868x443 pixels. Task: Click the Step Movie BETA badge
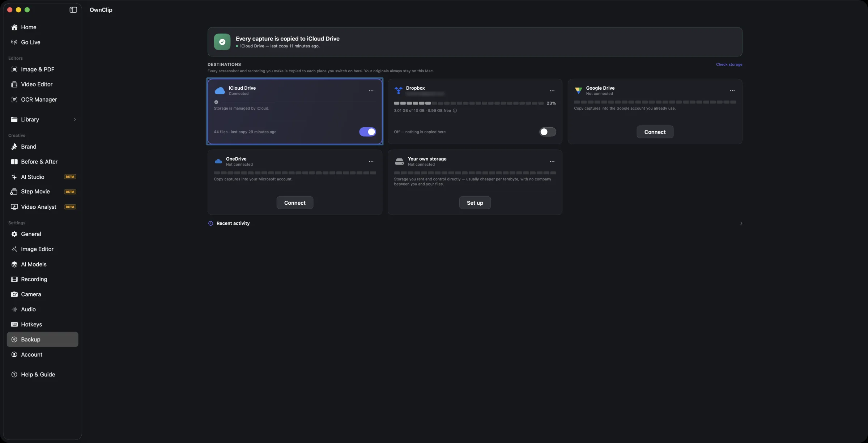[70, 192]
